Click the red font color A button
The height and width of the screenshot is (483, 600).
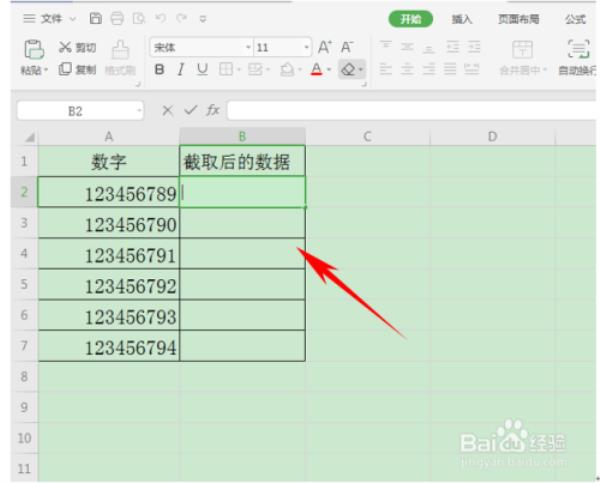click(316, 69)
